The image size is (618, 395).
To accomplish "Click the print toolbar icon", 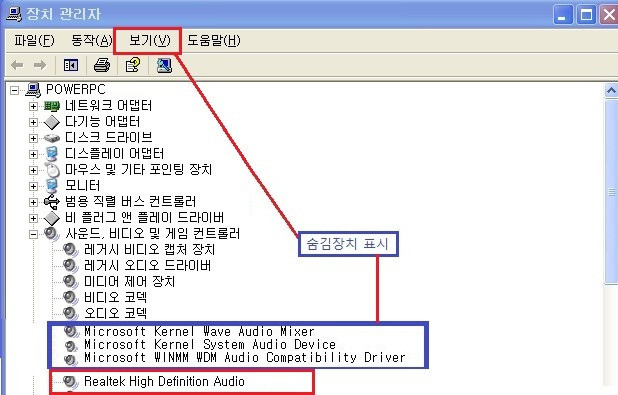I will point(102,65).
